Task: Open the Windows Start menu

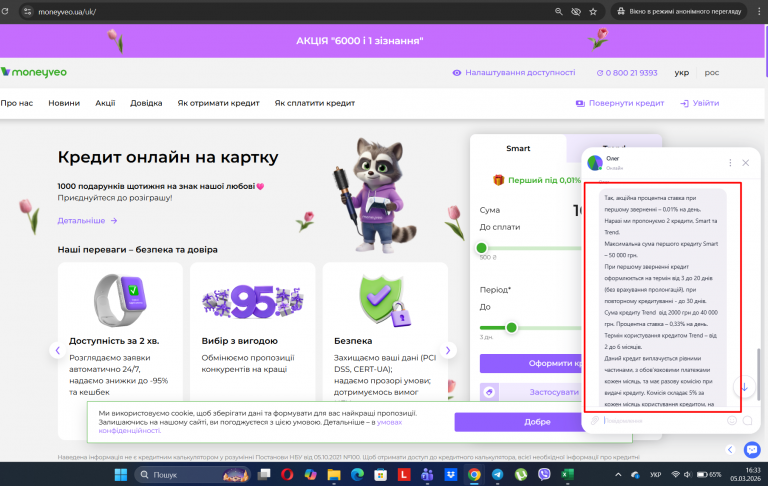Action: pyautogui.click(x=120, y=474)
